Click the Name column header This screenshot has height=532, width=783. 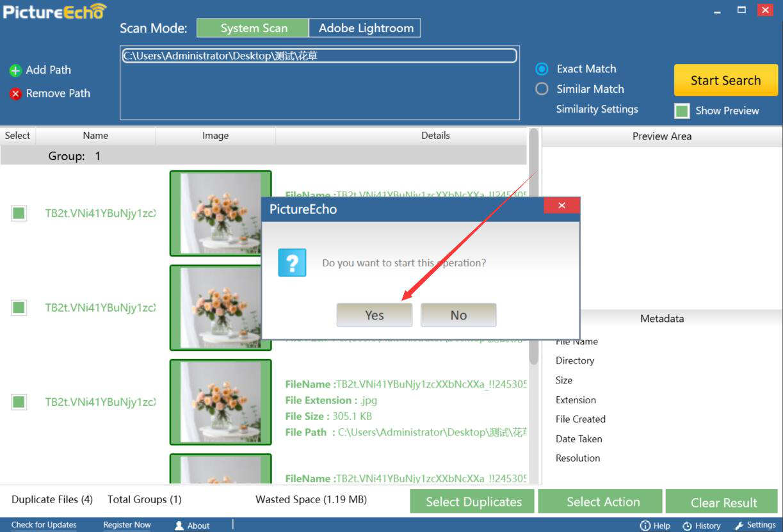(95, 136)
